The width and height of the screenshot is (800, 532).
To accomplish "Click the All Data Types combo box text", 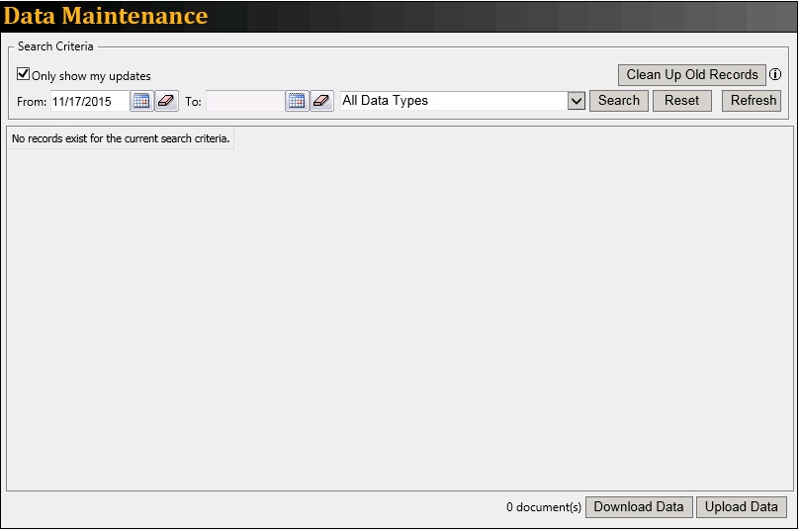I will 452,101.
